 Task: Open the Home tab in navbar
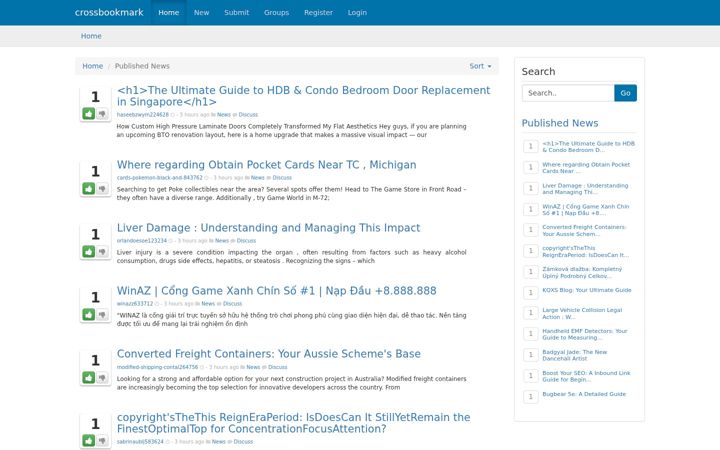[169, 12]
